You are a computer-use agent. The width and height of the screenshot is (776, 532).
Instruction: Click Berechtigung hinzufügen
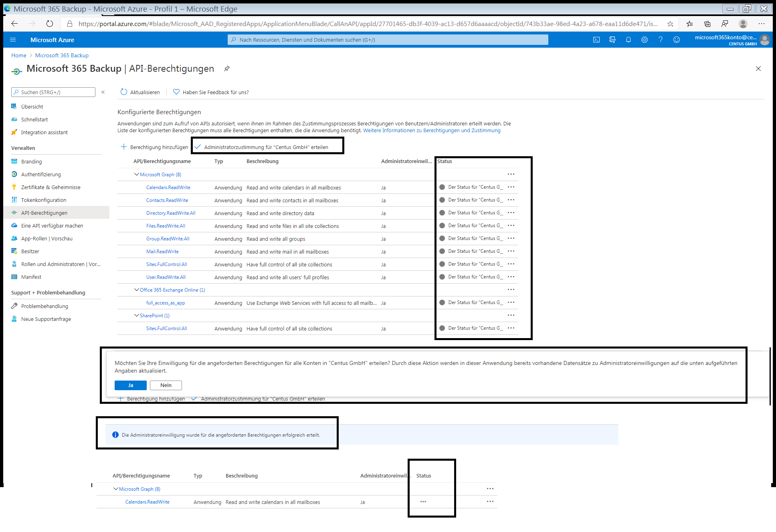[155, 147]
